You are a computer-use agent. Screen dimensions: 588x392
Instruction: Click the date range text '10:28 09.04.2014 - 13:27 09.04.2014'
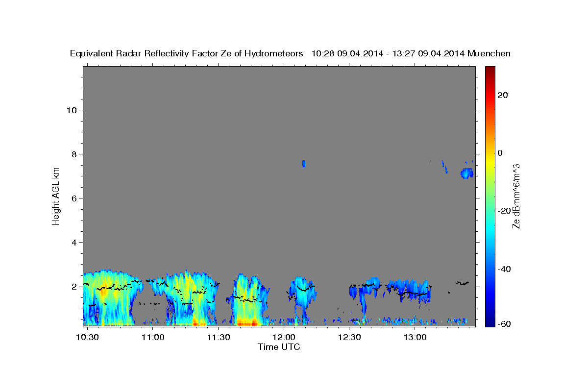(x=389, y=53)
